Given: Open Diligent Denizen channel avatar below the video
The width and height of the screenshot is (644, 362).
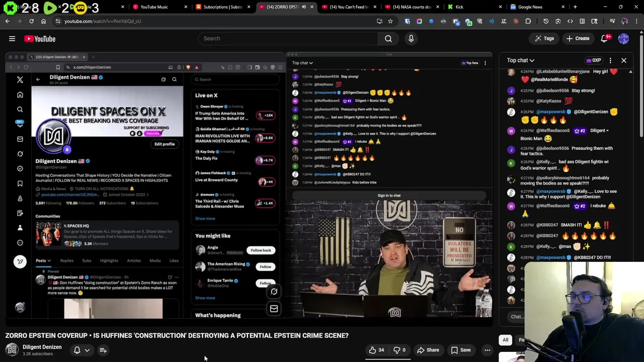Looking at the screenshot, I should tap(12, 350).
